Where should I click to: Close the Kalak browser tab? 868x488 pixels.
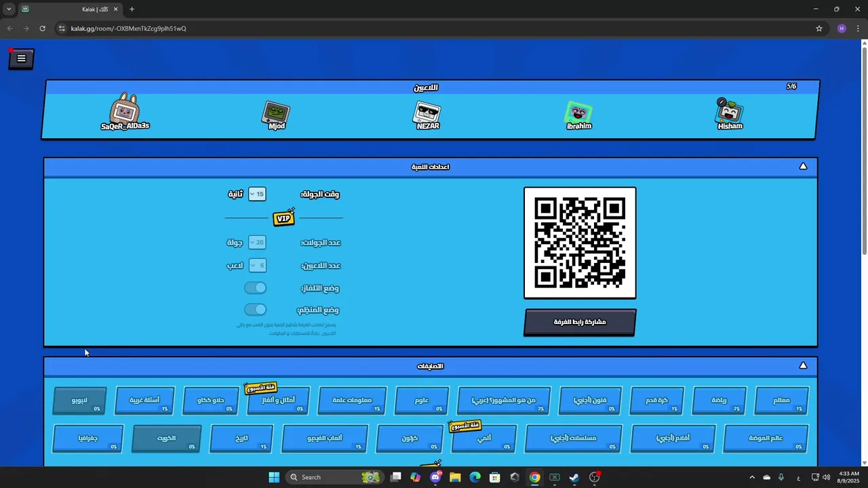coord(115,9)
